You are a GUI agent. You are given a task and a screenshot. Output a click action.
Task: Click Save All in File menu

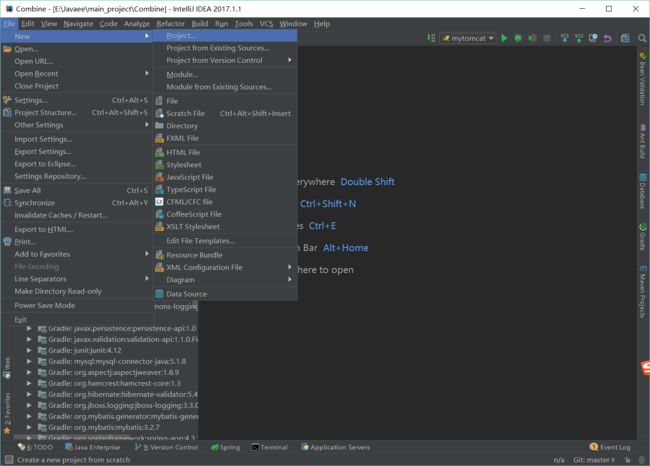pyautogui.click(x=77, y=191)
